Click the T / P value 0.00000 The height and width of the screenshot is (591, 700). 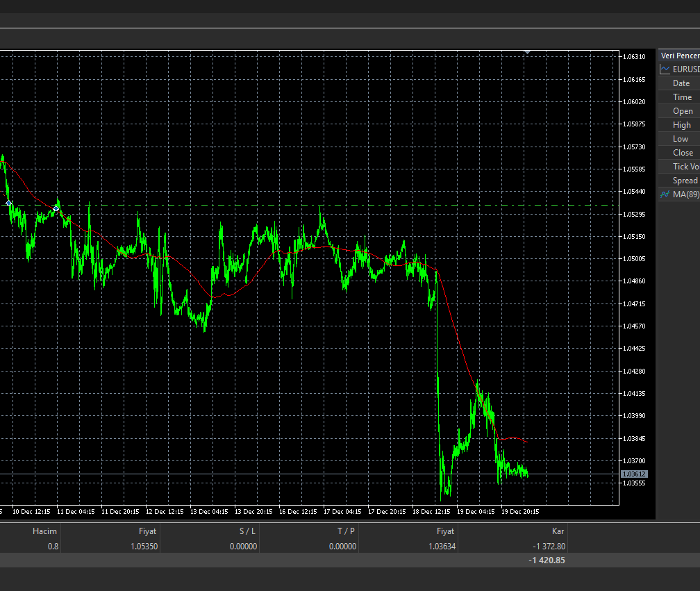343,547
